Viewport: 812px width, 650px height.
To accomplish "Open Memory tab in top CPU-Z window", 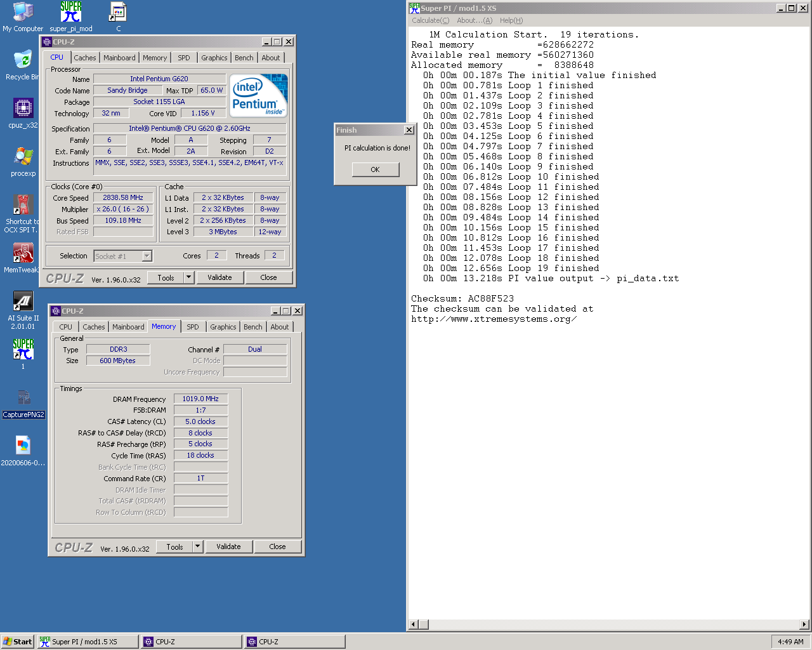I will click(155, 58).
